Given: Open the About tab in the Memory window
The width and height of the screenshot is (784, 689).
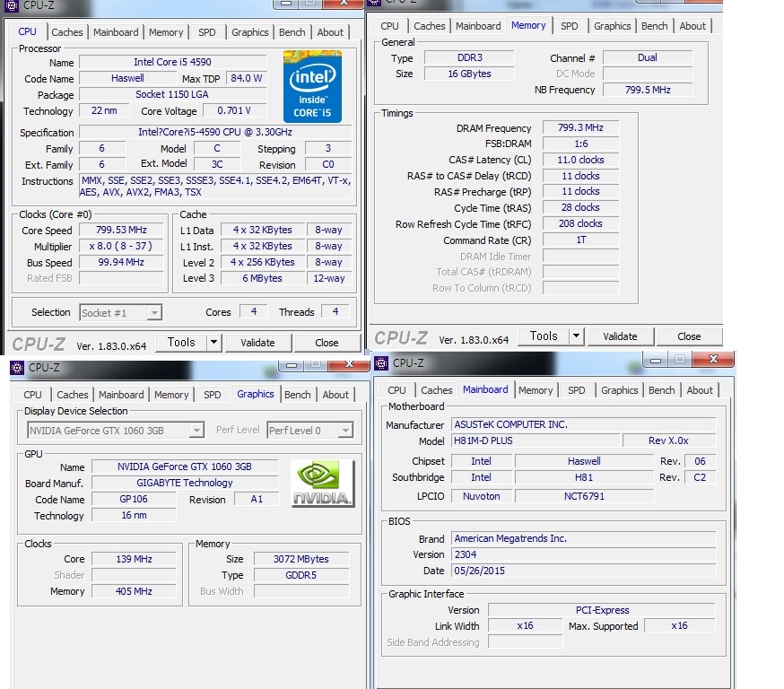Looking at the screenshot, I should [692, 26].
